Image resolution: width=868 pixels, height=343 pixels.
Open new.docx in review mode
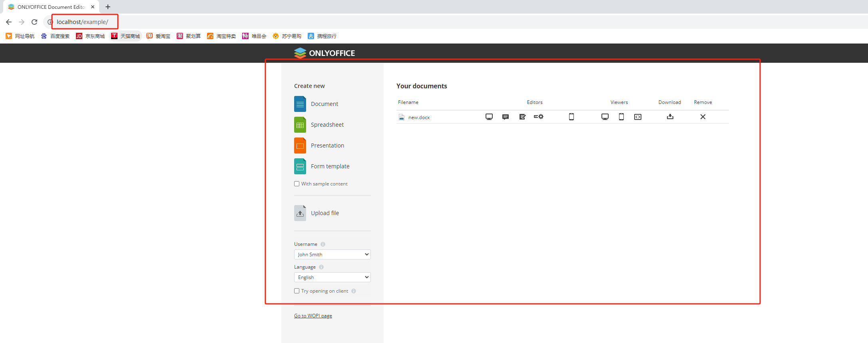click(522, 117)
